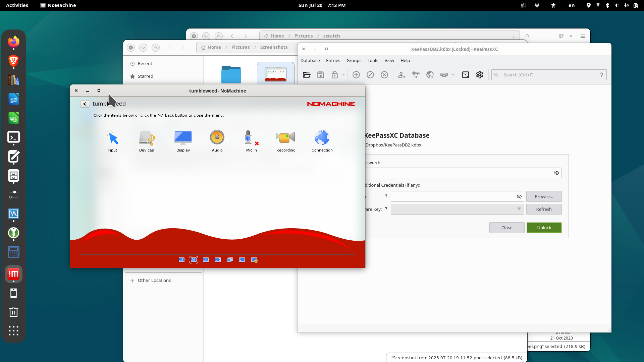Open KeePassXC settings gear icon

point(480,75)
